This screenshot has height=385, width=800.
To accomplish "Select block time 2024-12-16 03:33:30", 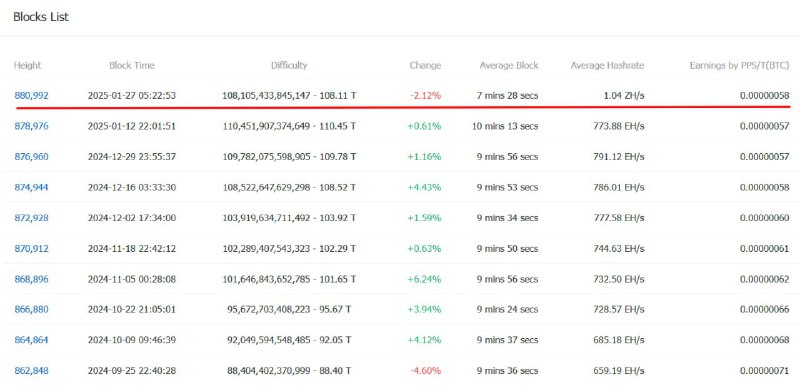I will [x=132, y=187].
